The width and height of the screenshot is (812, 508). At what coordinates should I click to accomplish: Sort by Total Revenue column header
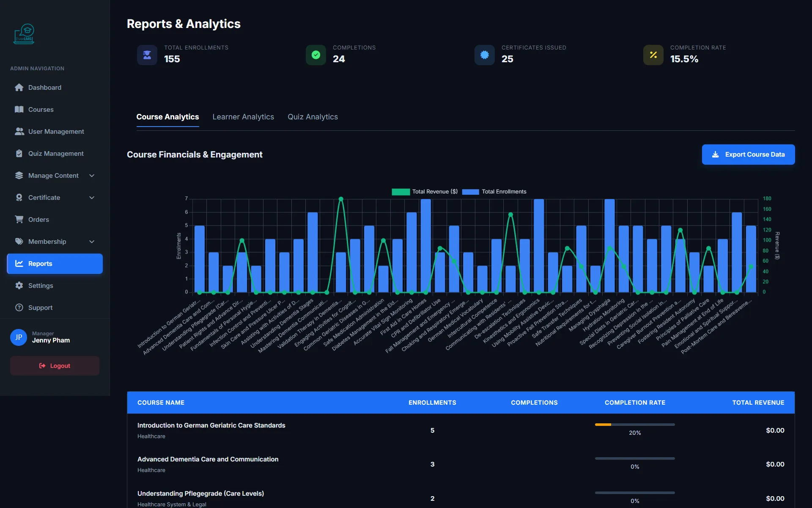pyautogui.click(x=758, y=403)
